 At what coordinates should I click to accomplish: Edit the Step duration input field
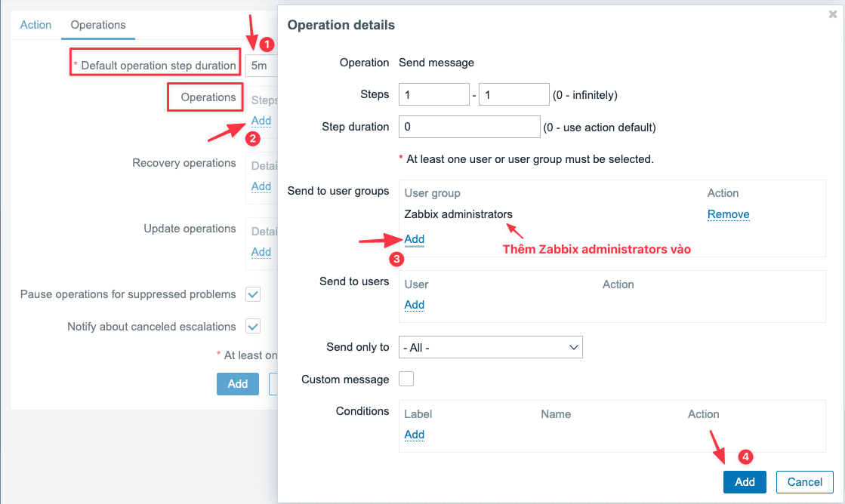click(469, 126)
